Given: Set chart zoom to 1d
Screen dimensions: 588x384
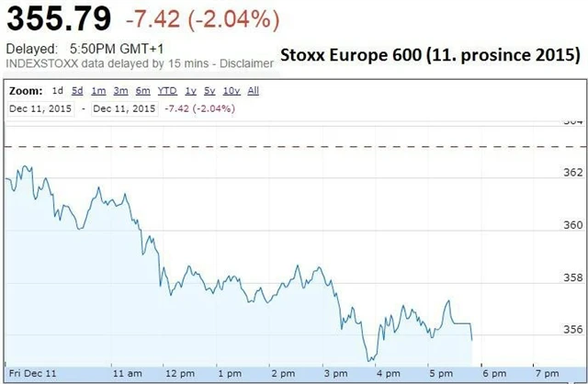Looking at the screenshot, I should click(x=57, y=91).
